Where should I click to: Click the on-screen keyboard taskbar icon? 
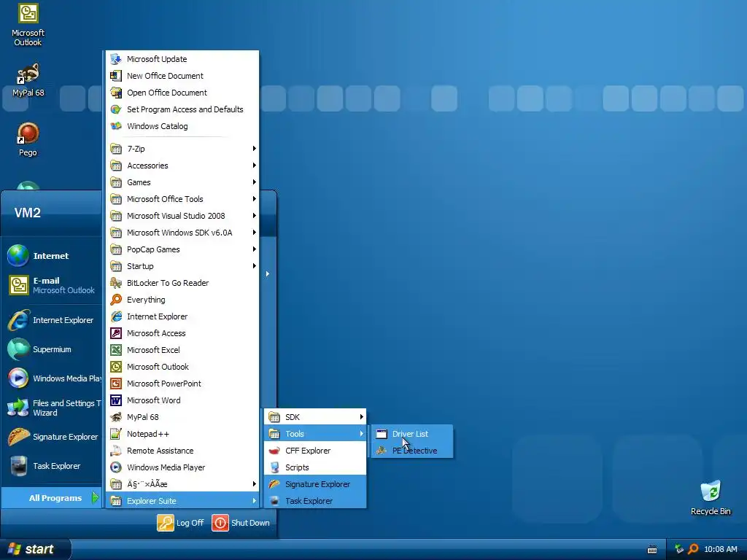coord(652,550)
